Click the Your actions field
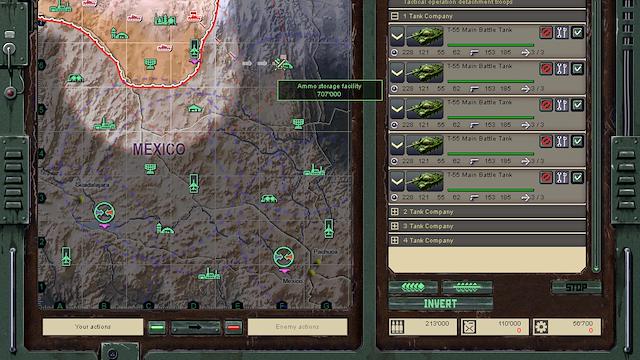Screen dimensions: 640x360 (x=93, y=327)
